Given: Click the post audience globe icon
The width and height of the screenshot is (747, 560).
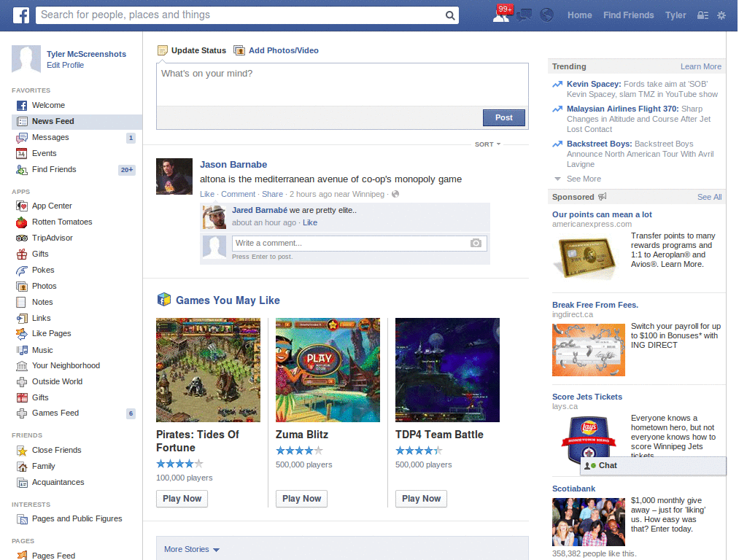Looking at the screenshot, I should pyautogui.click(x=395, y=194).
